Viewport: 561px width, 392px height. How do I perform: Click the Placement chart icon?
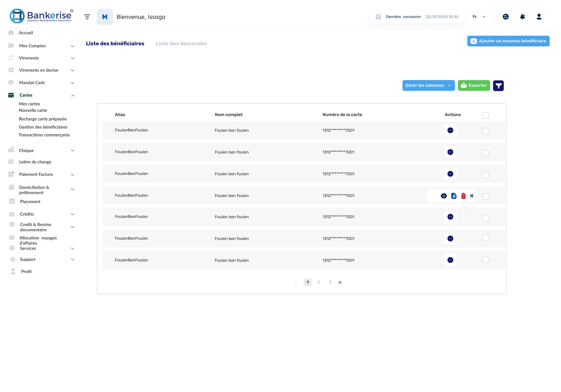tap(12, 201)
